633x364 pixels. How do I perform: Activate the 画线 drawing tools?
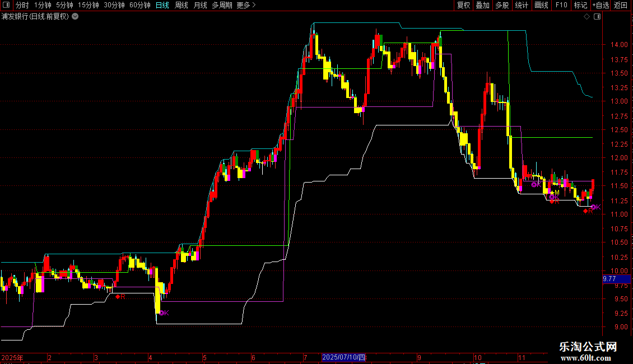541,5
